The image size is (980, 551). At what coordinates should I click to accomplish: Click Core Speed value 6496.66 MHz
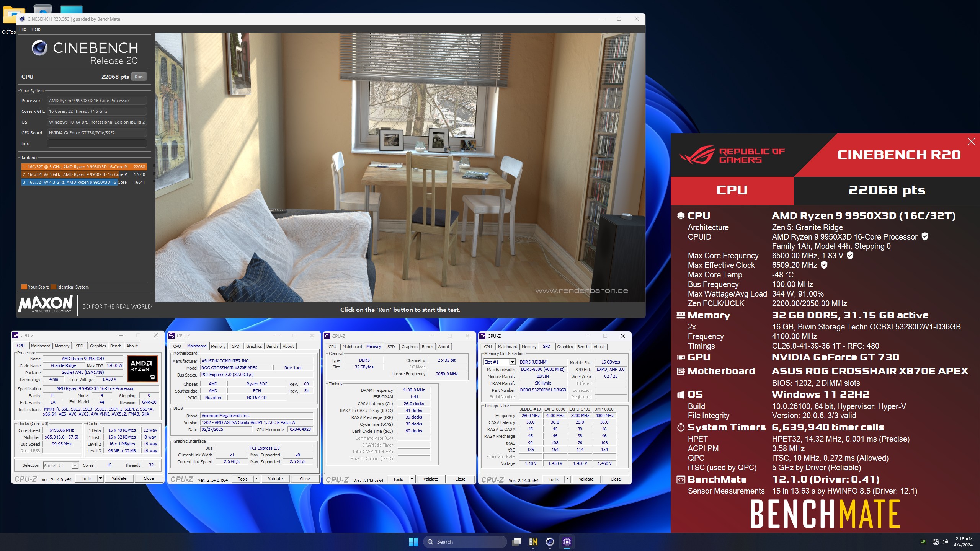point(62,430)
